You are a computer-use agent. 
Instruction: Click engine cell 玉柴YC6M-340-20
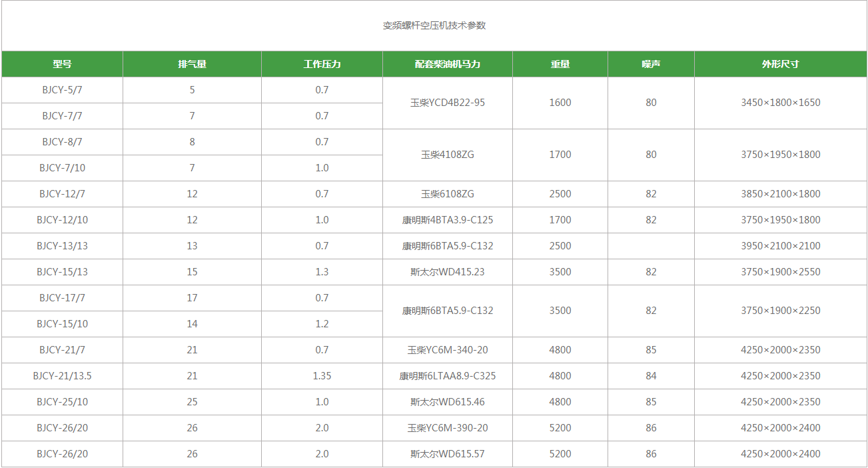coord(448,350)
